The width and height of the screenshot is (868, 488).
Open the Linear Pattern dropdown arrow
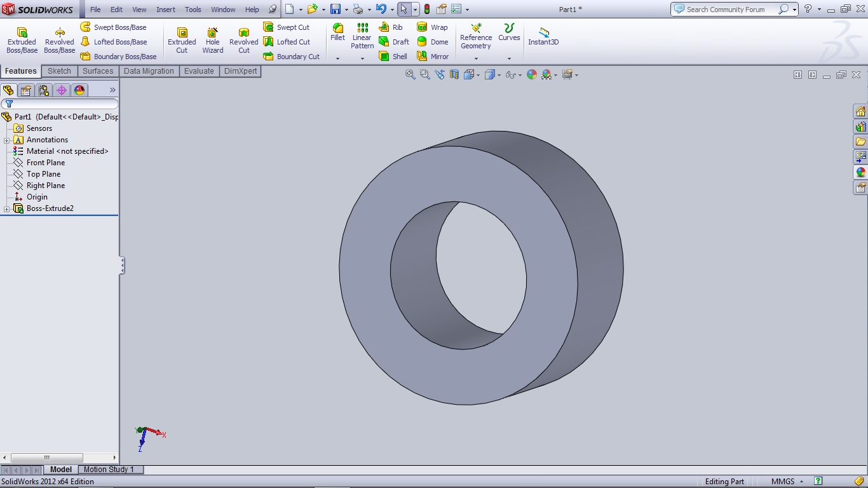tap(362, 58)
